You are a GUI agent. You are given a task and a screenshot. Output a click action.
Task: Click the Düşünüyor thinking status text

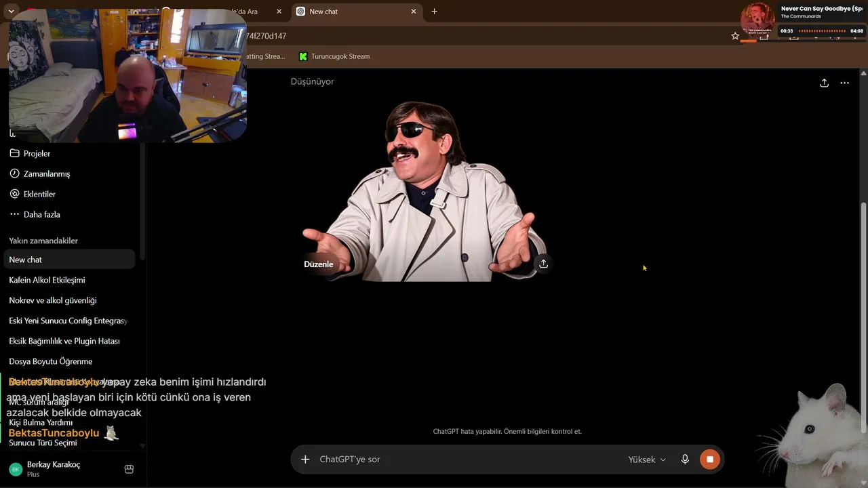tap(312, 81)
